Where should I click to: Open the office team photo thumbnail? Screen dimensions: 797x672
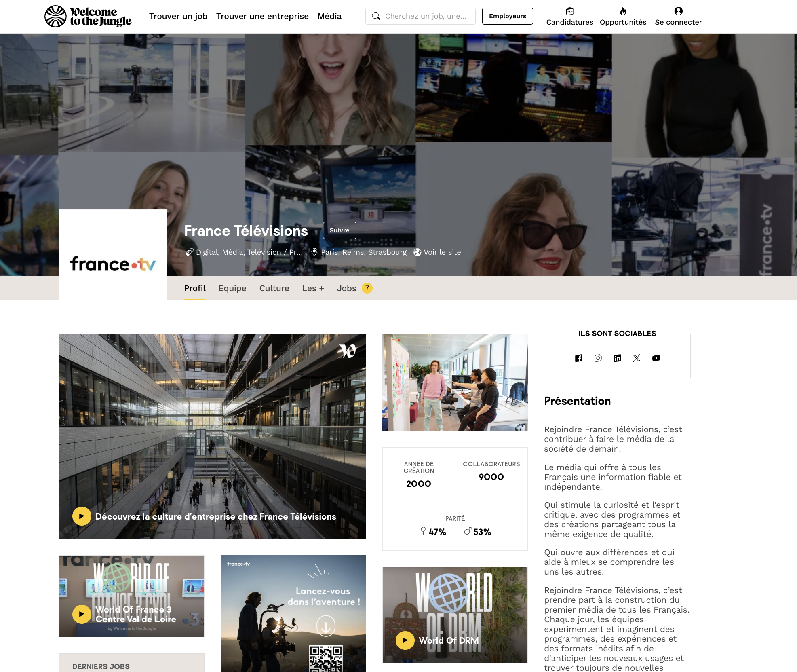(x=455, y=382)
